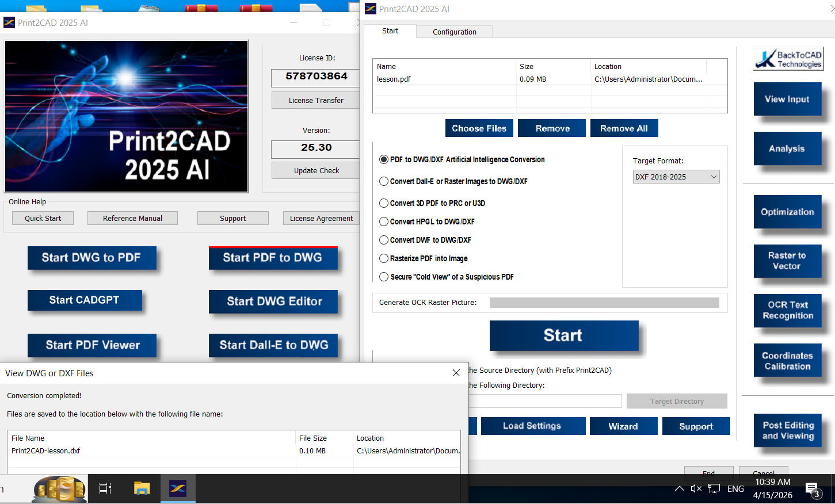Screen dimensions: 835x504
Task: Open Quick Start online help
Action: (43, 218)
